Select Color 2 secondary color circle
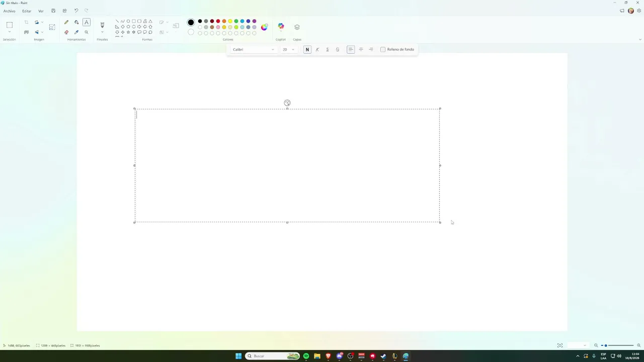The width and height of the screenshot is (644, 362). coord(191,32)
